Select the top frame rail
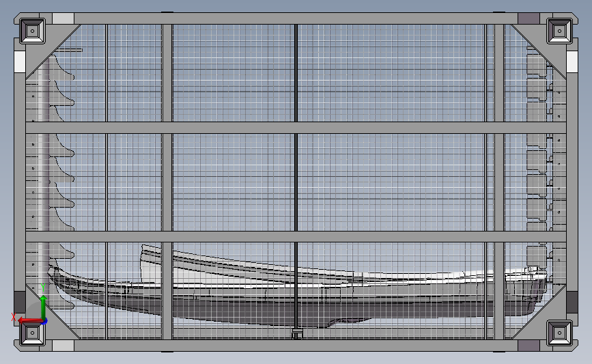 click(296, 18)
